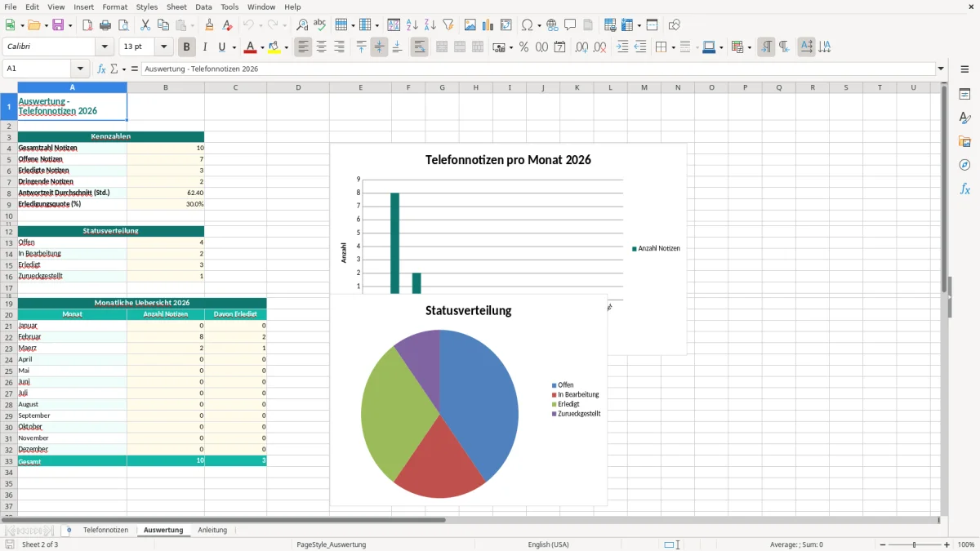
Task: Apply the yellow background color swatch
Action: [x=274, y=47]
